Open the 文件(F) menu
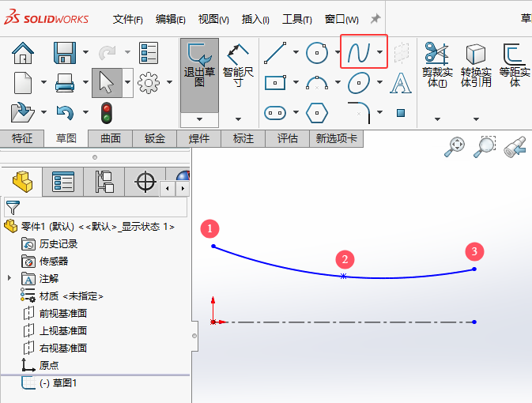Screen dimensions: 532x403 [127, 19]
